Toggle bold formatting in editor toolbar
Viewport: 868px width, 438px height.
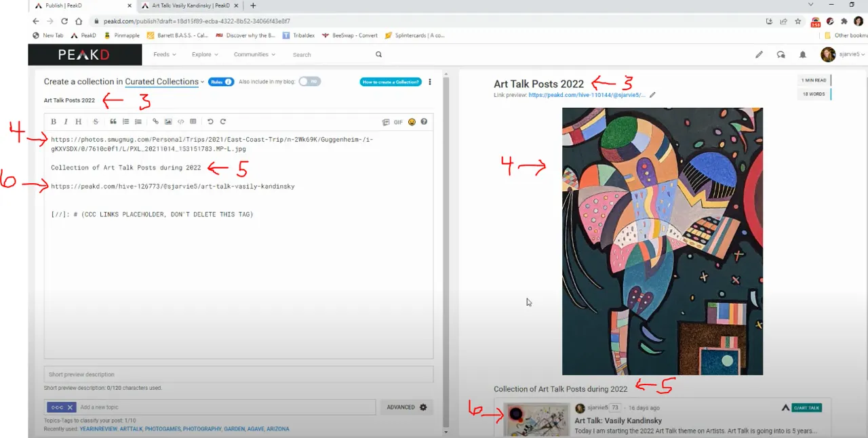[54, 122]
